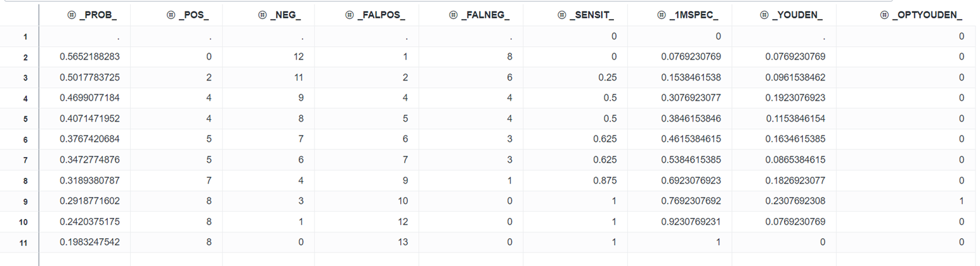Image resolution: width=980 pixels, height=266 pixels.
Task: Click the numeric type icon beside _OPTYOUDEN_
Action: pos(884,15)
